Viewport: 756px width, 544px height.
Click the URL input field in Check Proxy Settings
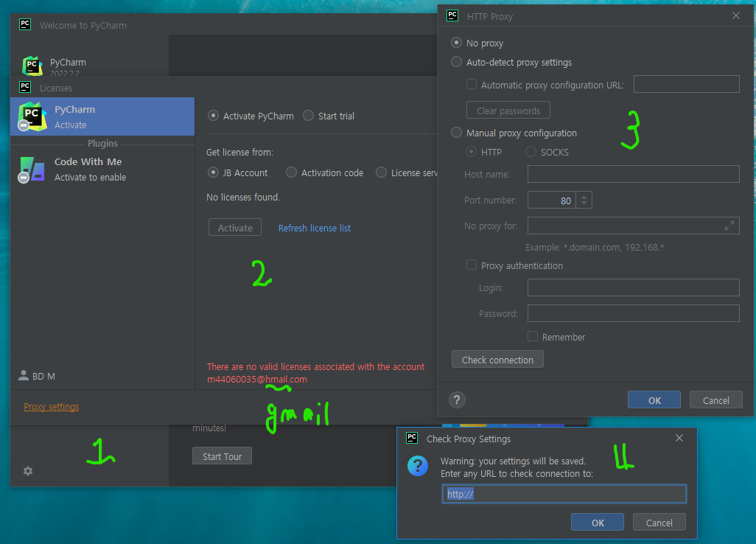point(564,494)
